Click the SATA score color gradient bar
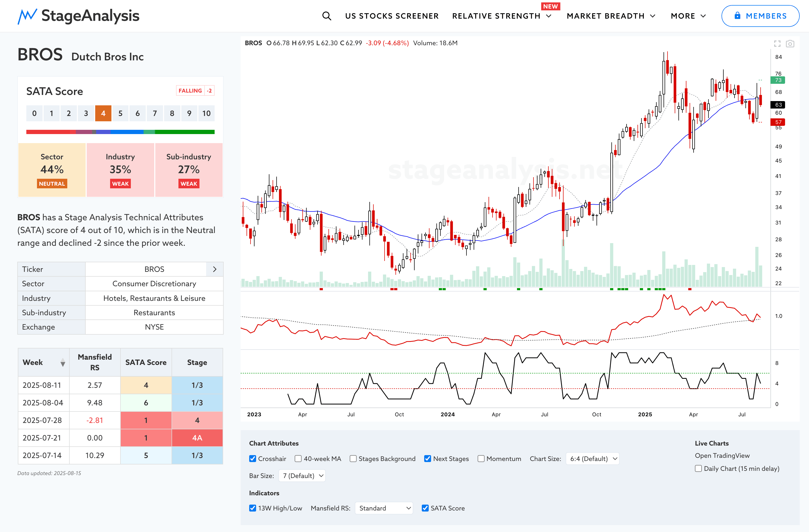 (x=120, y=132)
